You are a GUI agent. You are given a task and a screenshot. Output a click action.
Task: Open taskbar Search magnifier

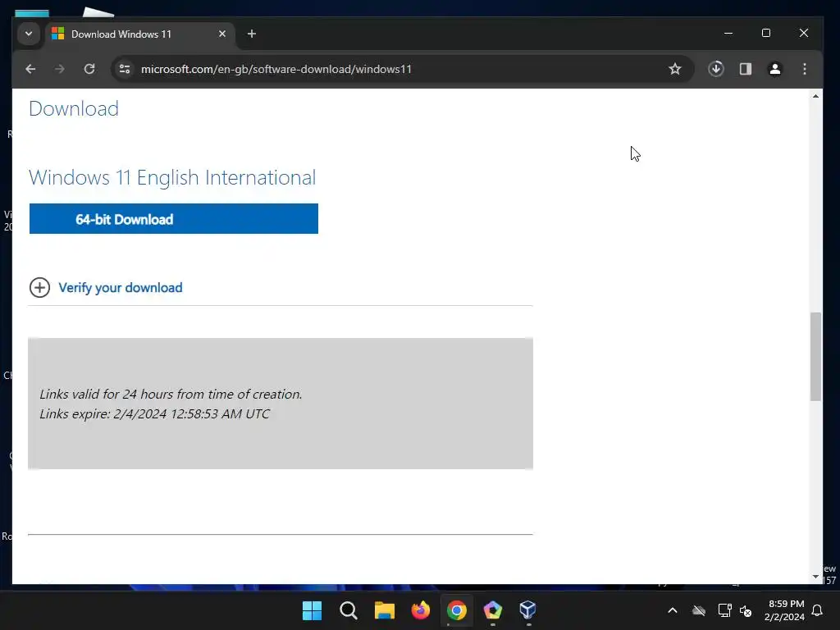pyautogui.click(x=348, y=610)
